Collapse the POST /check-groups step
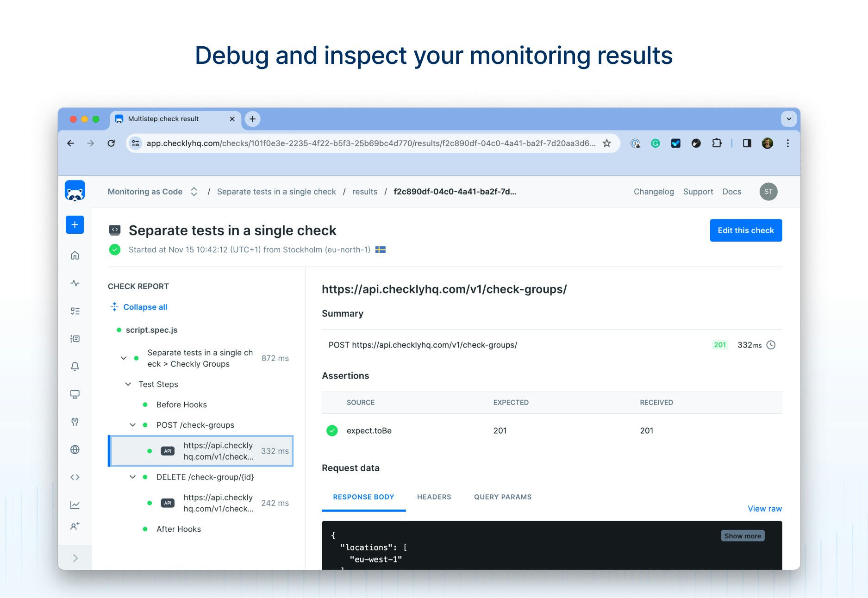Viewport: 868px width, 598px height. coord(132,425)
